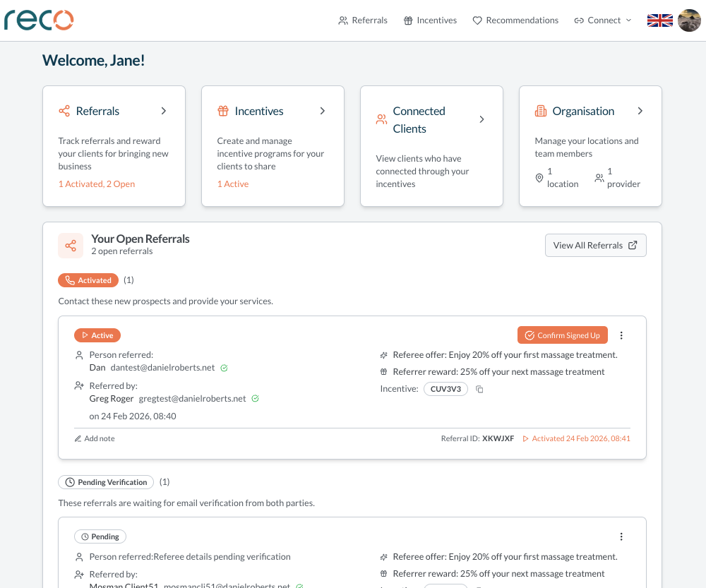Click the reco logo
This screenshot has width=706, height=588.
39,20
